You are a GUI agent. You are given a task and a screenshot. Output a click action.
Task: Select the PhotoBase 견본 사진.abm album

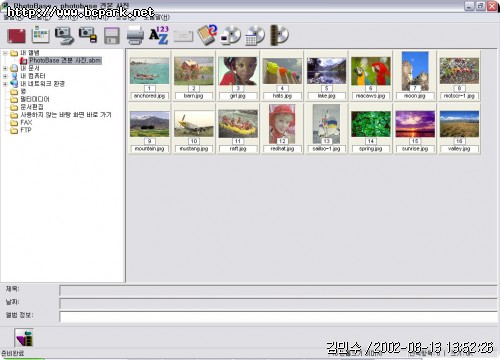pos(65,60)
